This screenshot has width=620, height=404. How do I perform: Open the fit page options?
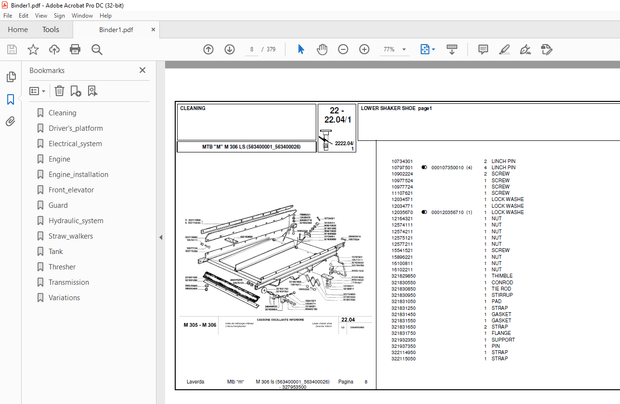click(x=427, y=49)
